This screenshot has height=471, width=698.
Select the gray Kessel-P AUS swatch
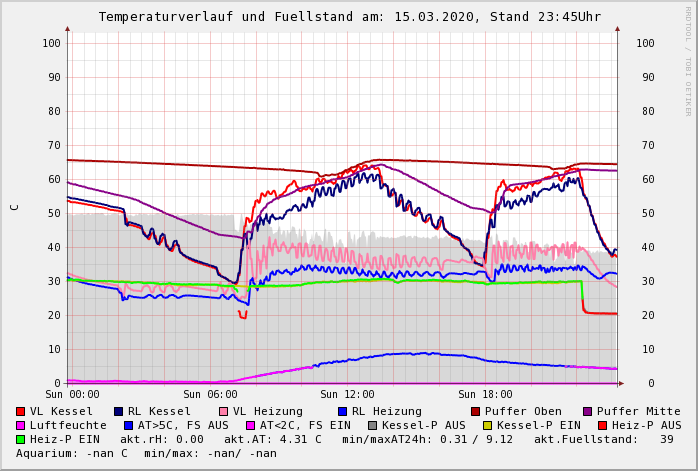tap(373, 425)
